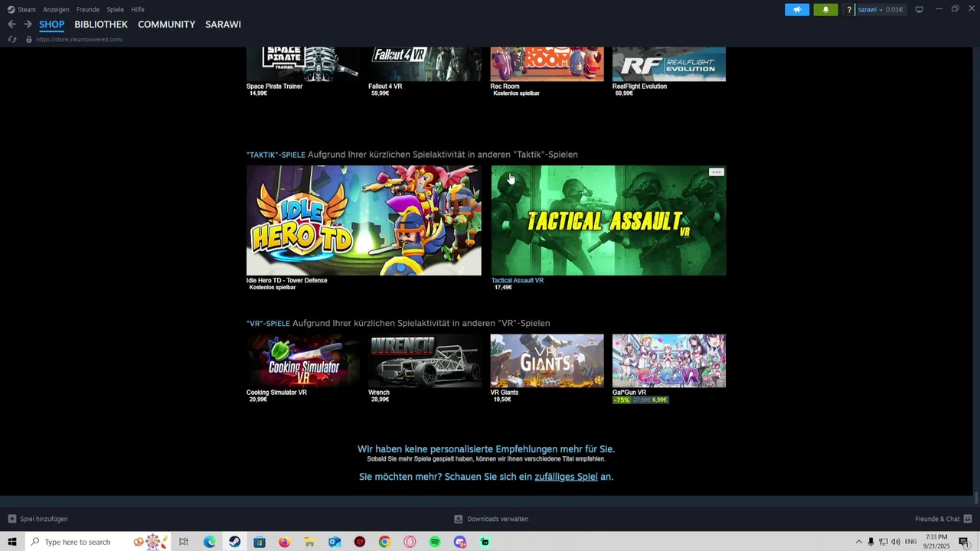Go forward with the right arrow
The image size is (980, 551).
[28, 24]
